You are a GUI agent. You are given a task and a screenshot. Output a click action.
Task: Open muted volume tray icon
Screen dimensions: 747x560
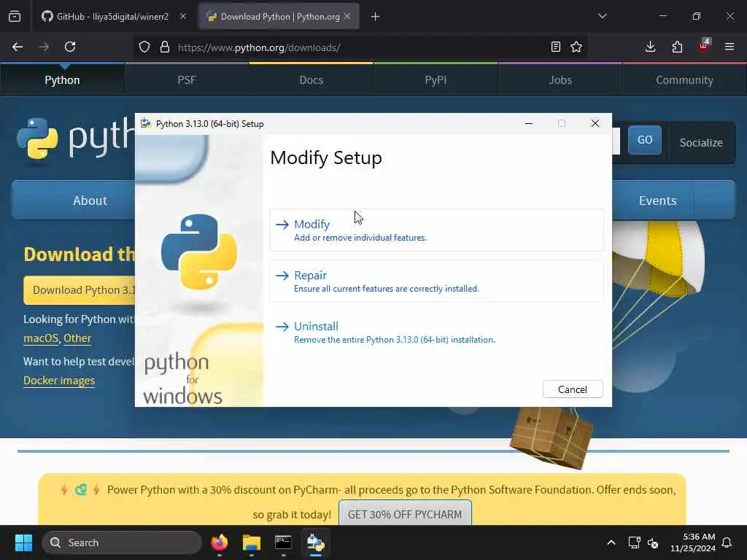click(x=653, y=542)
